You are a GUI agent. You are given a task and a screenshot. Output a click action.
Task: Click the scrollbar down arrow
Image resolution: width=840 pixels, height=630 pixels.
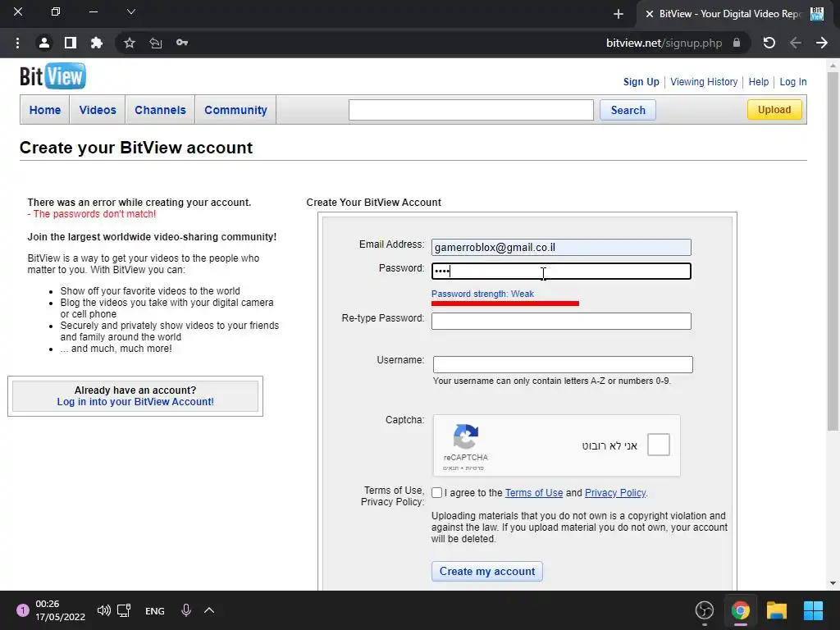(833, 583)
